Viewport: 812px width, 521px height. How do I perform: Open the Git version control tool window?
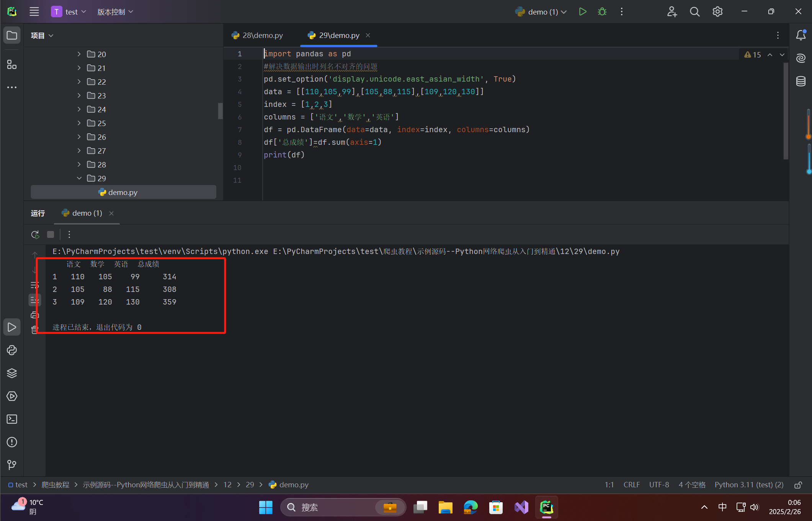[12, 465]
